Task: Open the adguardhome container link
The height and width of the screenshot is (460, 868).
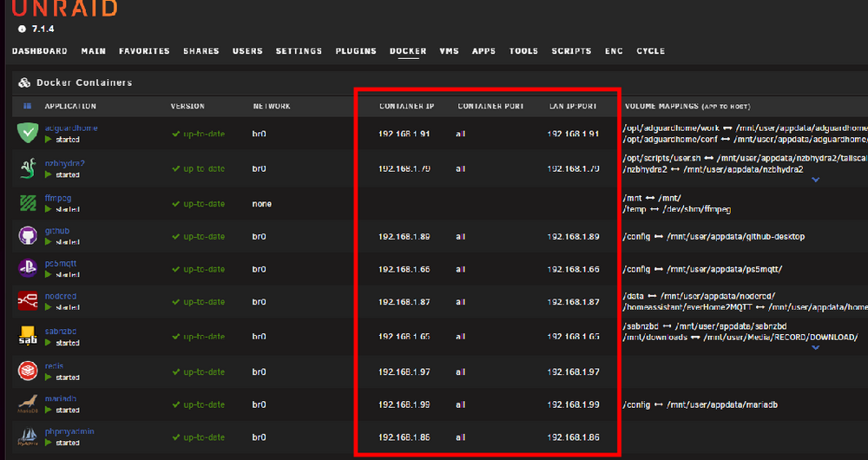Action: point(71,128)
